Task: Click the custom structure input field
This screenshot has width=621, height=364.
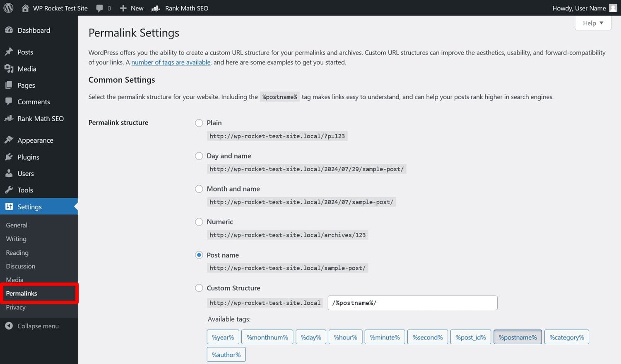Action: tap(412, 303)
